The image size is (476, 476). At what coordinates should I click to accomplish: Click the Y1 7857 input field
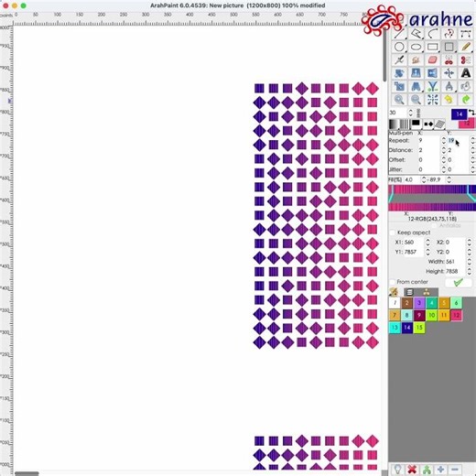coord(415,252)
